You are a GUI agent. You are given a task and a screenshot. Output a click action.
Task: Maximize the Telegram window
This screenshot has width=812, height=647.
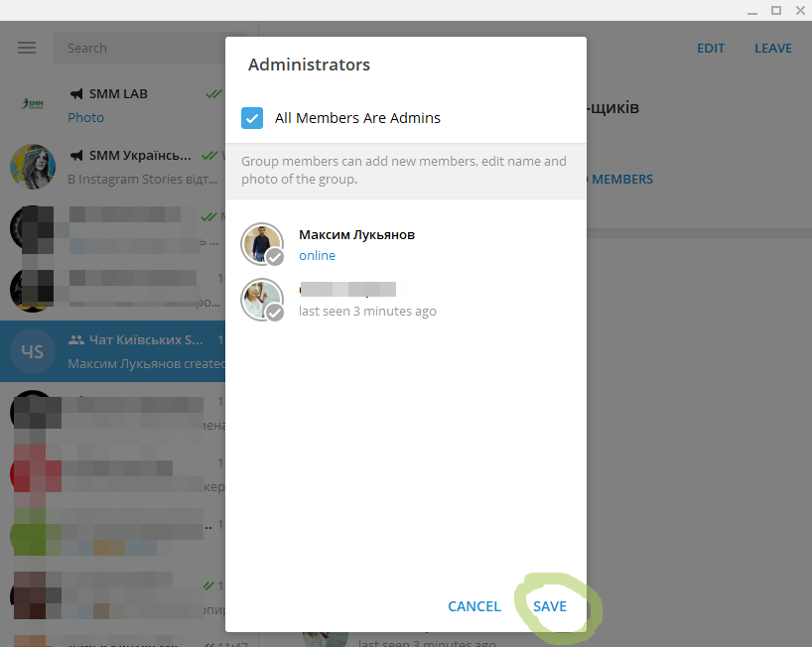(775, 10)
